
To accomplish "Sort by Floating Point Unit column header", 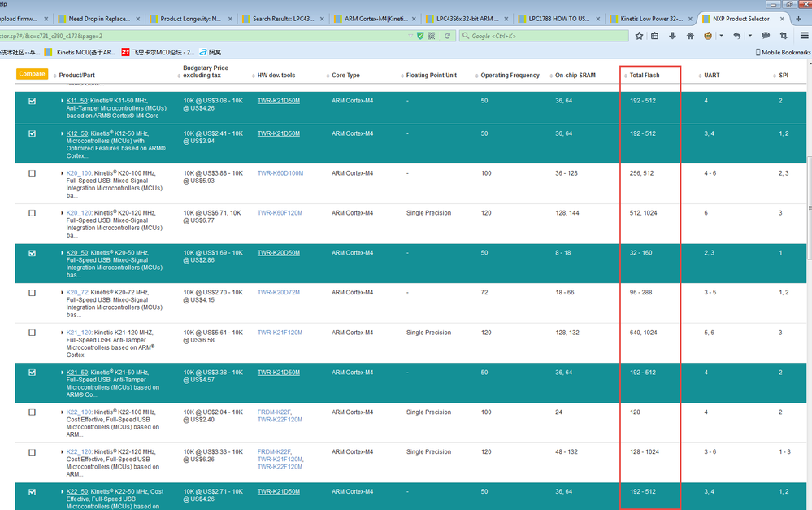I will coord(431,76).
